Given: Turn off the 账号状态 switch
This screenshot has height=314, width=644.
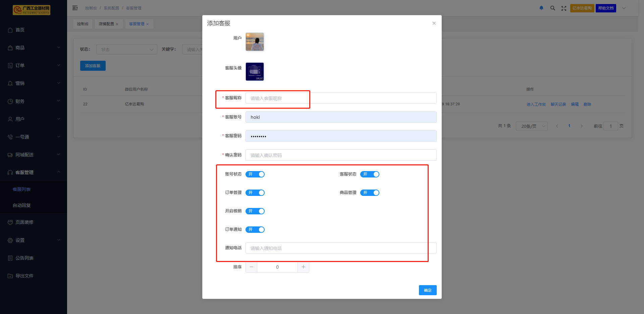Looking at the screenshot, I should tap(255, 174).
